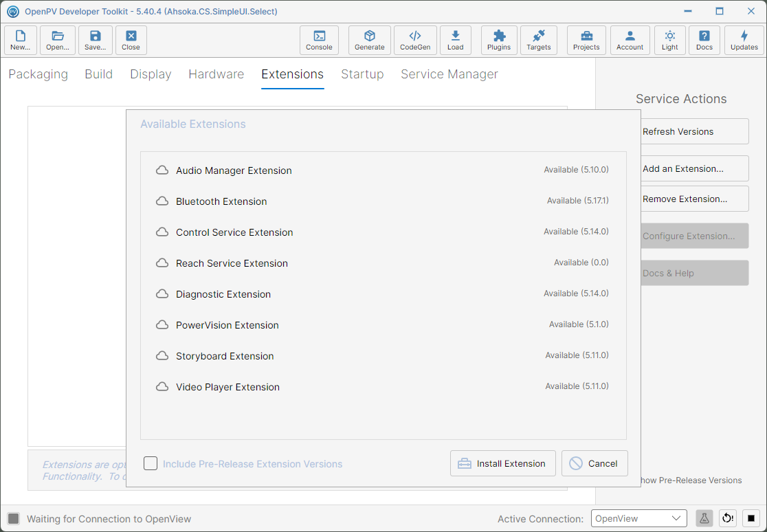Screen dimensions: 767x532
Task: Open the Targets toolbar icon
Action: [x=539, y=40]
